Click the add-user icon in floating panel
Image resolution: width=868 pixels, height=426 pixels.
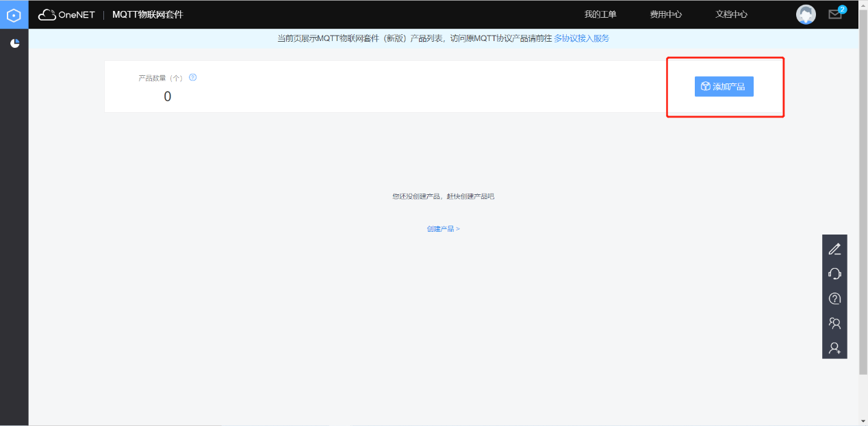click(834, 347)
